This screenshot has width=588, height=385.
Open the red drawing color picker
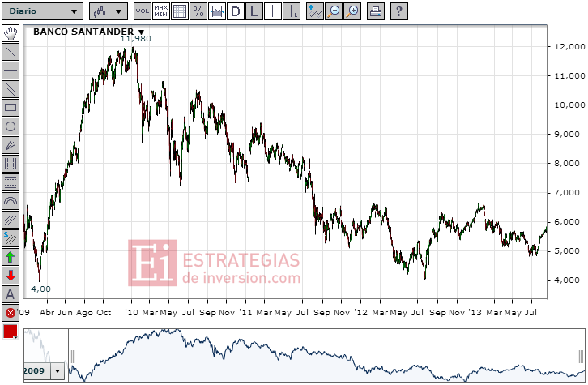[11, 332]
